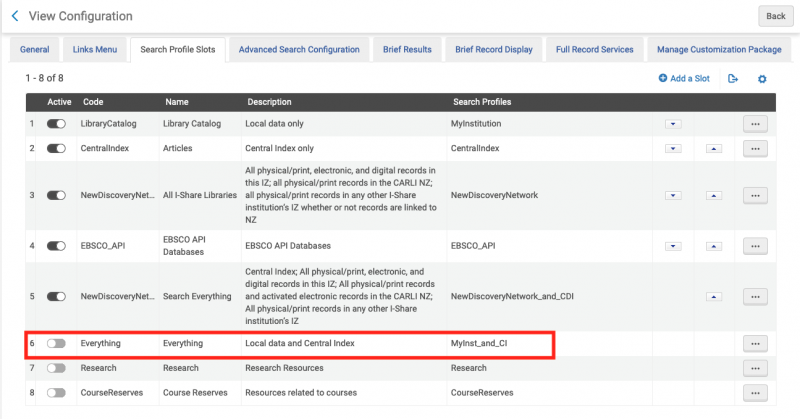Image resolution: width=800 pixels, height=419 pixels.
Task: Open row actions menu for Everything slot
Action: 755,343
